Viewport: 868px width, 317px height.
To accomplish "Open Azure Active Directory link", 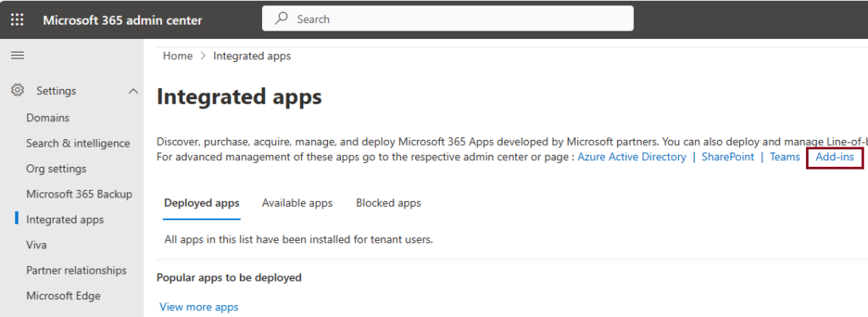I will pos(632,157).
